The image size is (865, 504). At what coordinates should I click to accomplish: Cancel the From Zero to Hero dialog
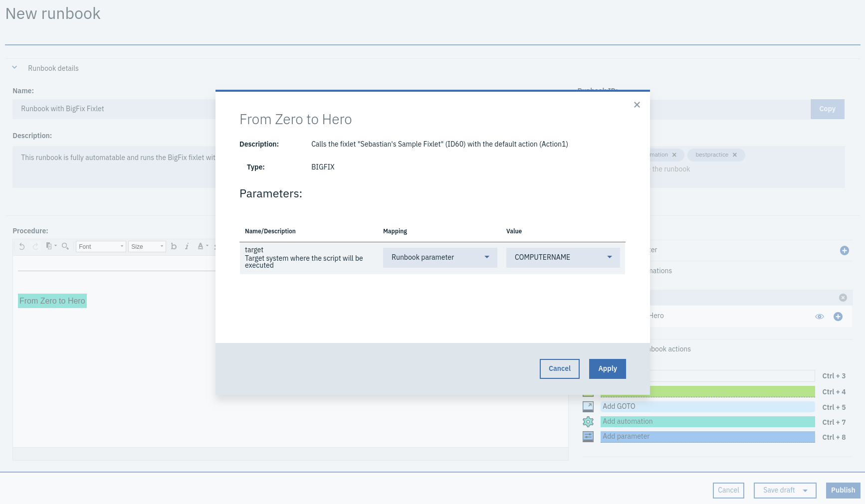pyautogui.click(x=560, y=369)
